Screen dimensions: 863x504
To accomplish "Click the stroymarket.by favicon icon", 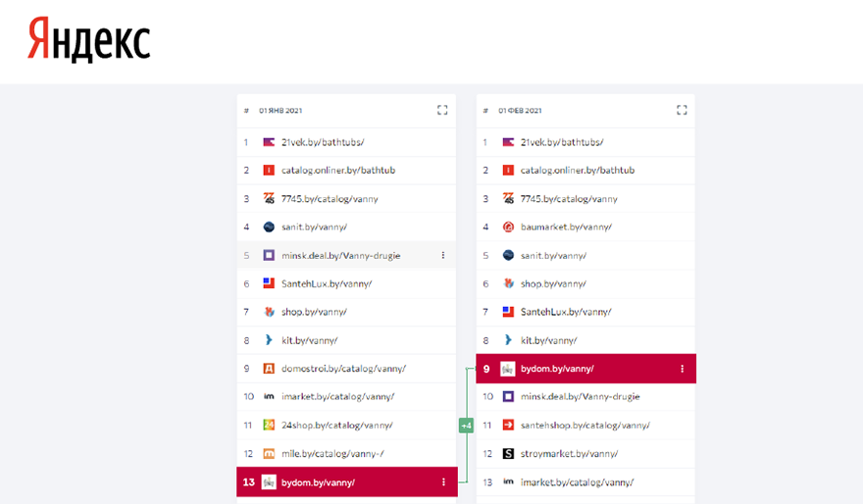I will 508,454.
